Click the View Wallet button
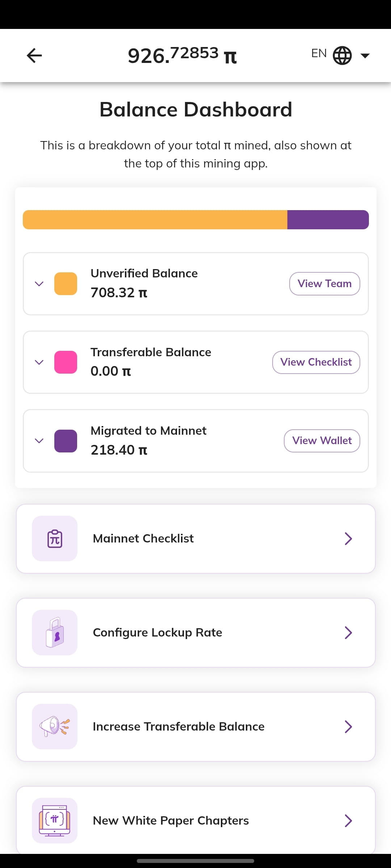Screen dimensions: 391x868 (322, 441)
